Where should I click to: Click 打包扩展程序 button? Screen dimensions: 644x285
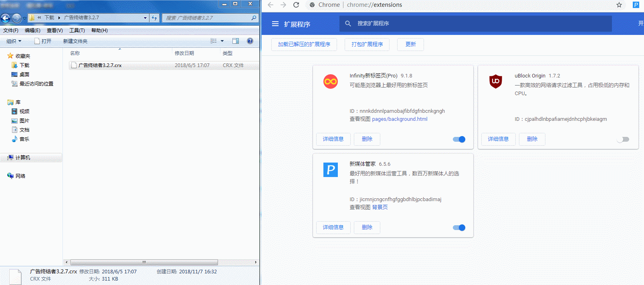coord(367,44)
